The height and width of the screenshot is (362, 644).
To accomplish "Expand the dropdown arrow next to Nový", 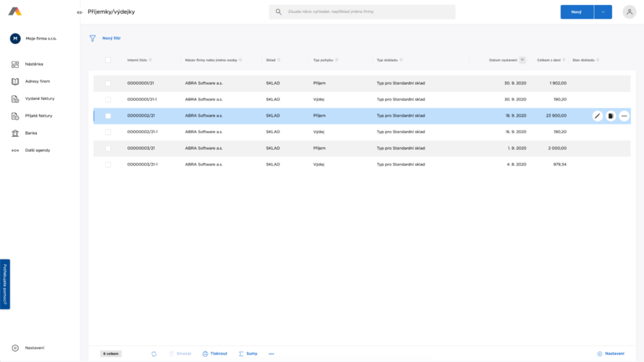I will [x=603, y=12].
